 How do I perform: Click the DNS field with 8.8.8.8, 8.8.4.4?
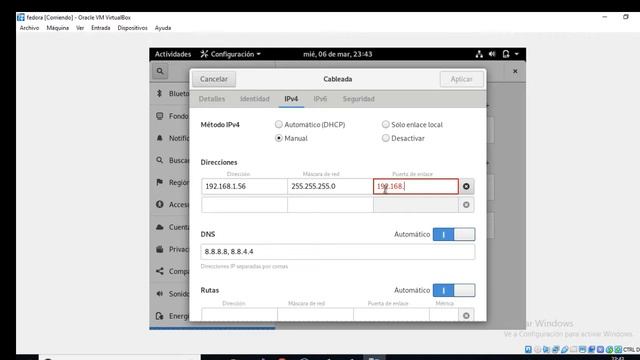(x=338, y=251)
